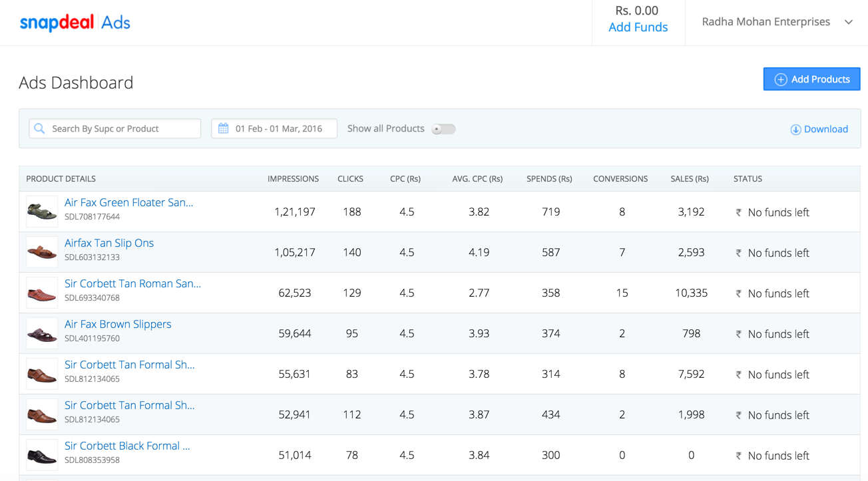The width and height of the screenshot is (868, 481).
Task: Click the Rs. 0.00 balance text
Action: click(637, 11)
